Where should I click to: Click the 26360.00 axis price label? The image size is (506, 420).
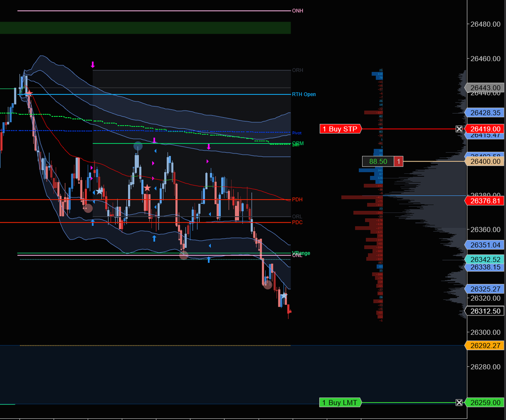(x=485, y=230)
